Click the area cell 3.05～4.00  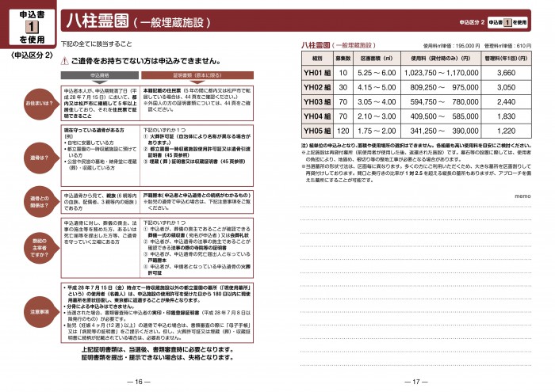[x=377, y=102]
